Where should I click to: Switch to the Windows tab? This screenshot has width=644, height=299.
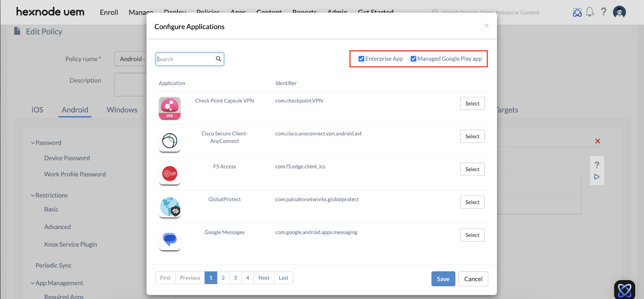click(122, 110)
